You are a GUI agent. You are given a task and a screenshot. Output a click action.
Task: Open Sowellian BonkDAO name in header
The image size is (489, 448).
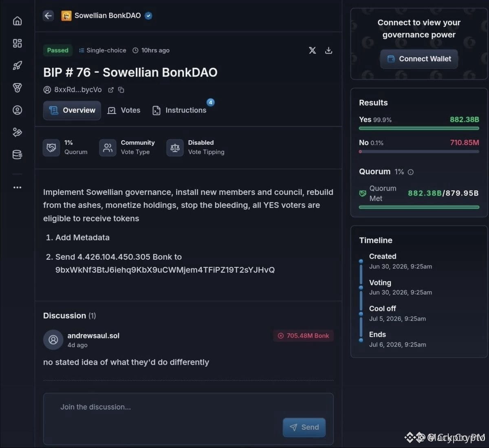point(108,15)
